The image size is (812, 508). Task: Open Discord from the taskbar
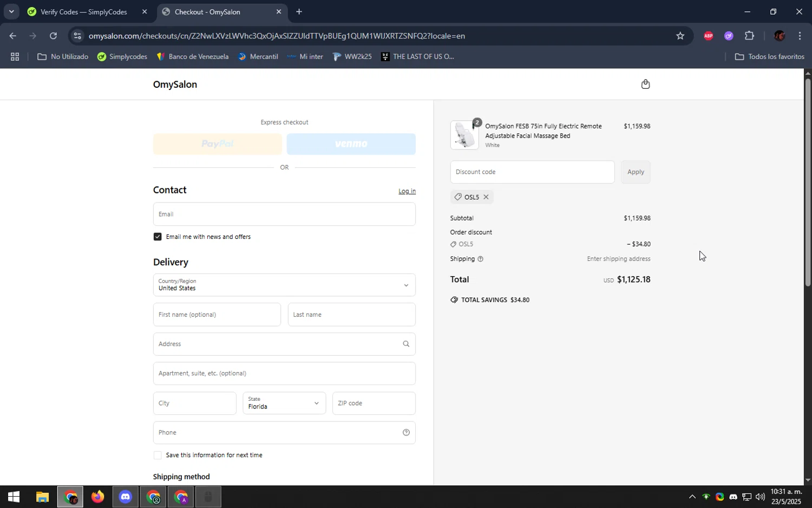(126, 497)
